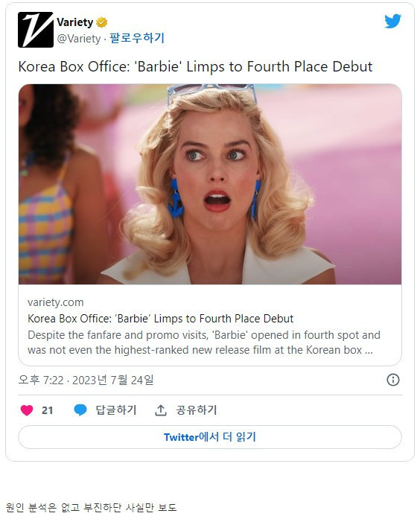Screen dimensions: 420x519
Task: Click the Variety display name
Action: 75,22
